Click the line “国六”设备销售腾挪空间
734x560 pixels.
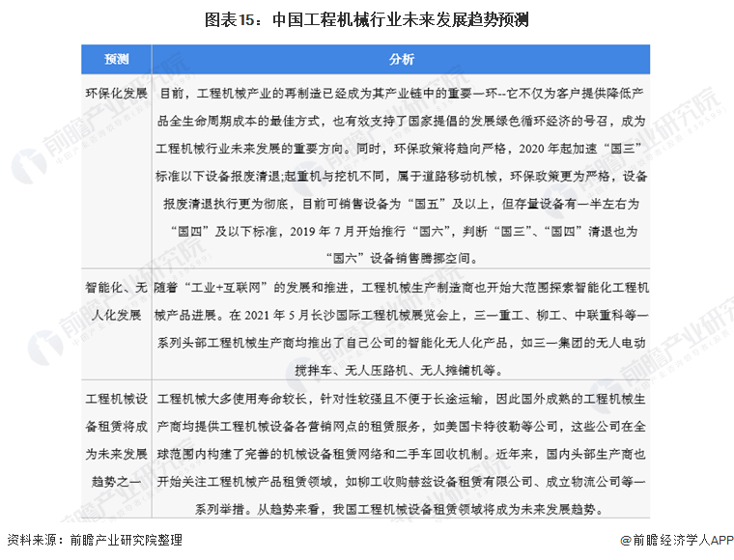[402, 258]
